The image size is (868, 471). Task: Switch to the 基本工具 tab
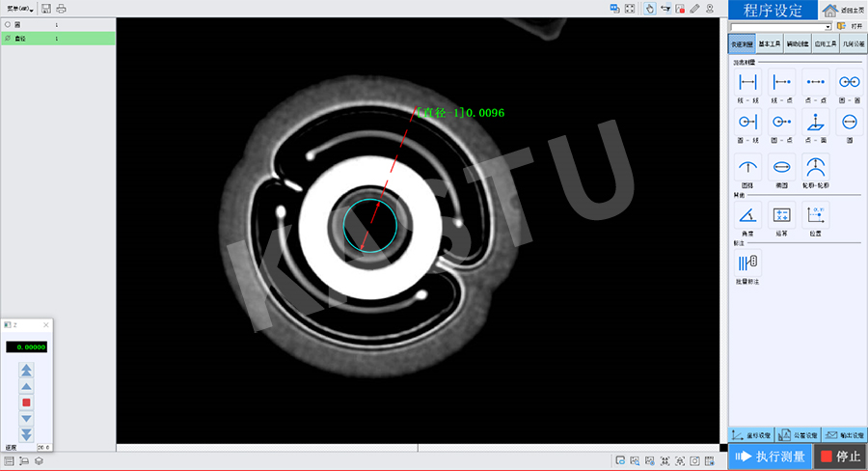(771, 43)
